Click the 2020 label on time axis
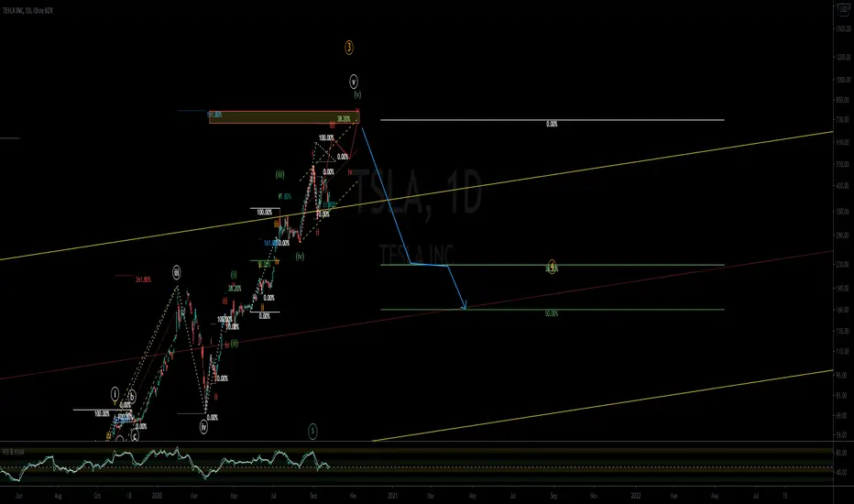854x504 pixels. 157,496
